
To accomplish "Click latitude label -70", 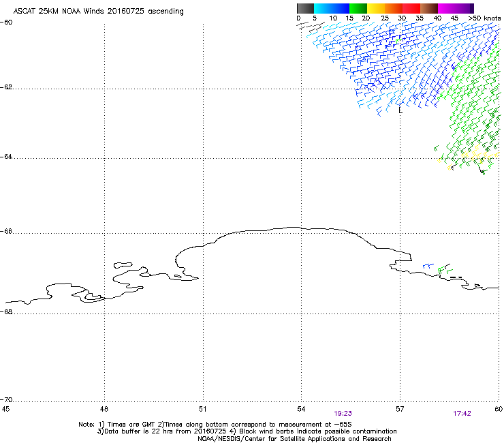I will point(6,400).
